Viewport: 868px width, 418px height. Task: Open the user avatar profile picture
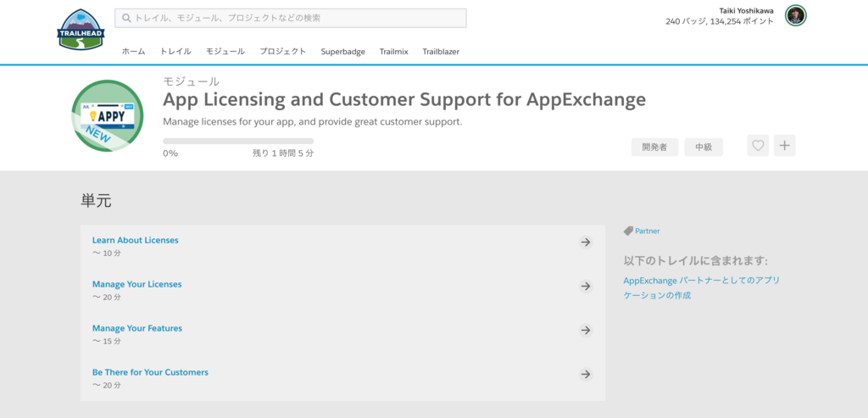point(795,15)
